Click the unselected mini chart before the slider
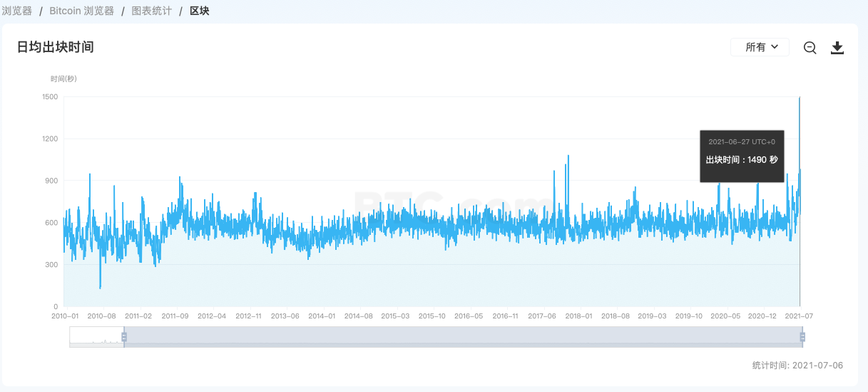 click(x=96, y=336)
